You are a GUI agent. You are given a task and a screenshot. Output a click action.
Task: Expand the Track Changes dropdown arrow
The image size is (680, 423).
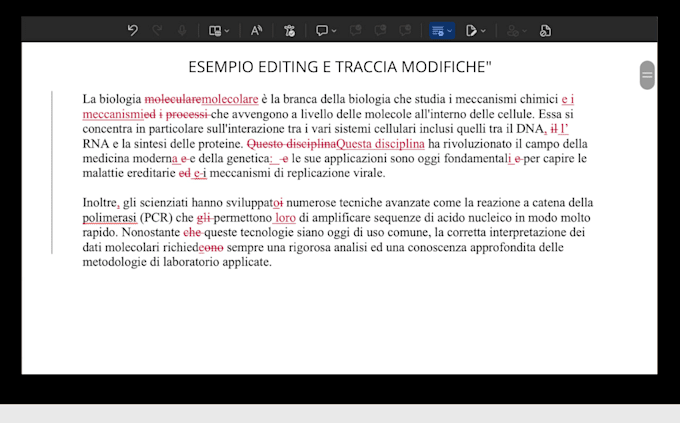pos(449,31)
